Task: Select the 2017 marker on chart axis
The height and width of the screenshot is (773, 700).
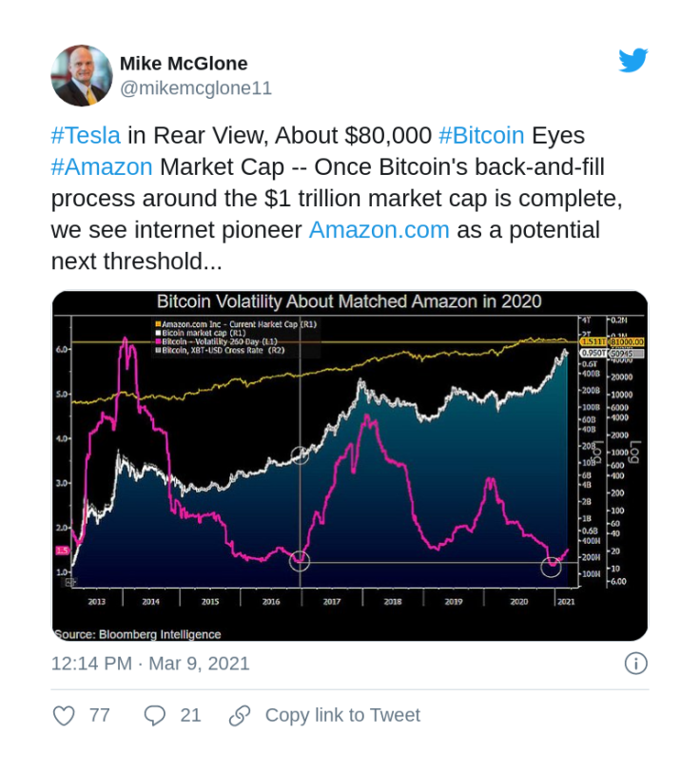Action: (332, 602)
